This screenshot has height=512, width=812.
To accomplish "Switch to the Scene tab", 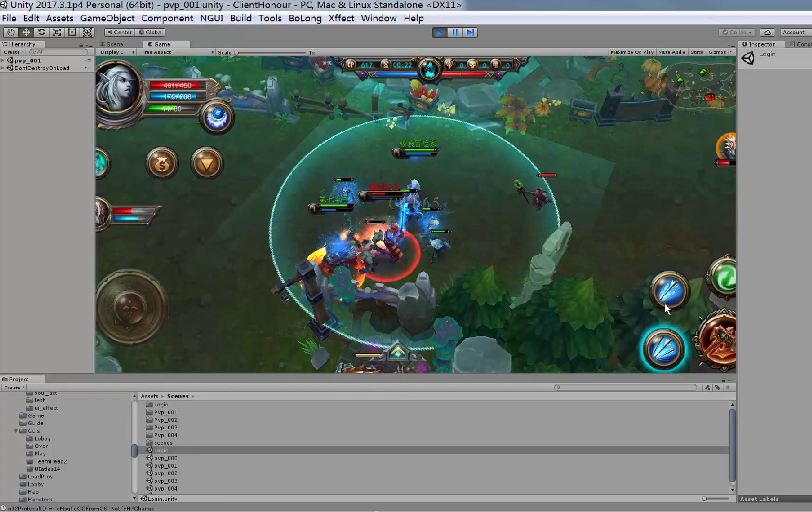I will click(x=112, y=44).
